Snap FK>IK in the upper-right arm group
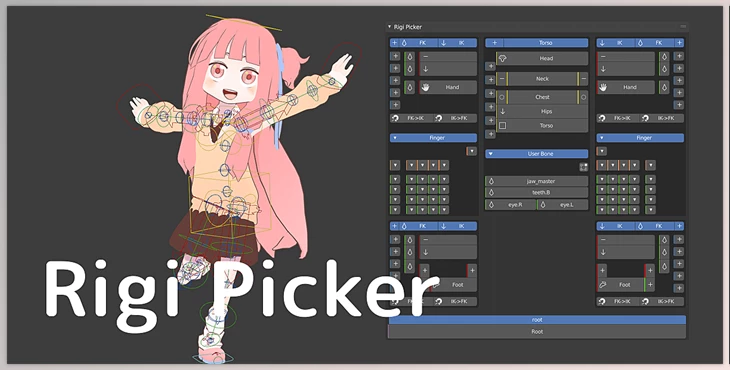Viewport: 730px width, 370px height. (x=618, y=118)
